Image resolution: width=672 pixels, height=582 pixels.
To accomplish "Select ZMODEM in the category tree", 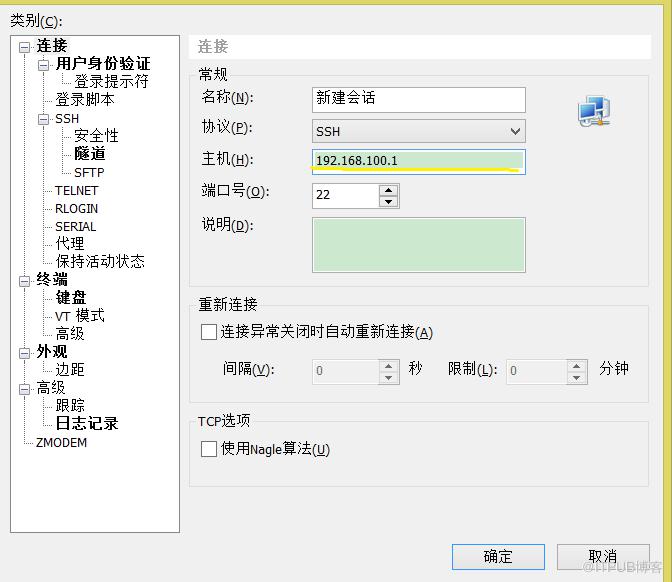I will click(61, 442).
